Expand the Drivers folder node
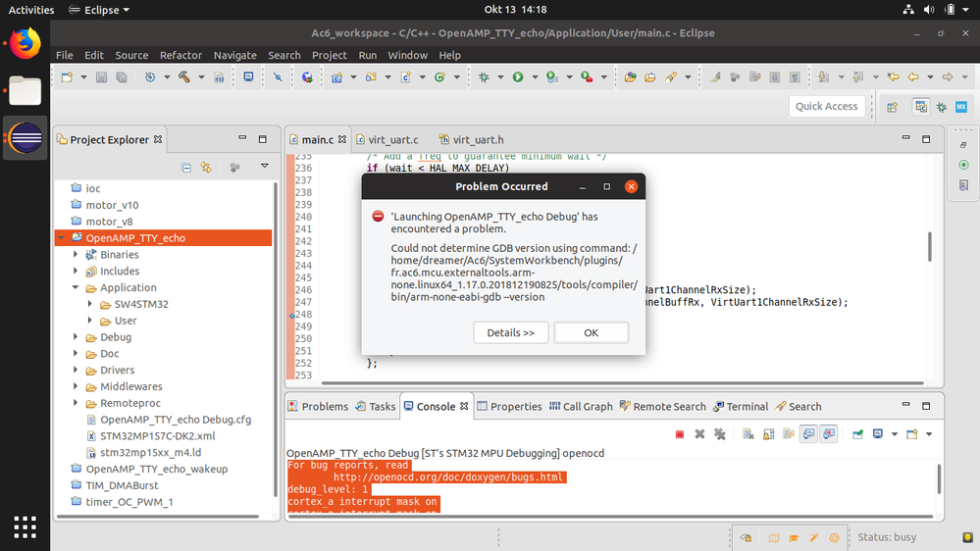This screenshot has height=551, width=980. point(76,370)
